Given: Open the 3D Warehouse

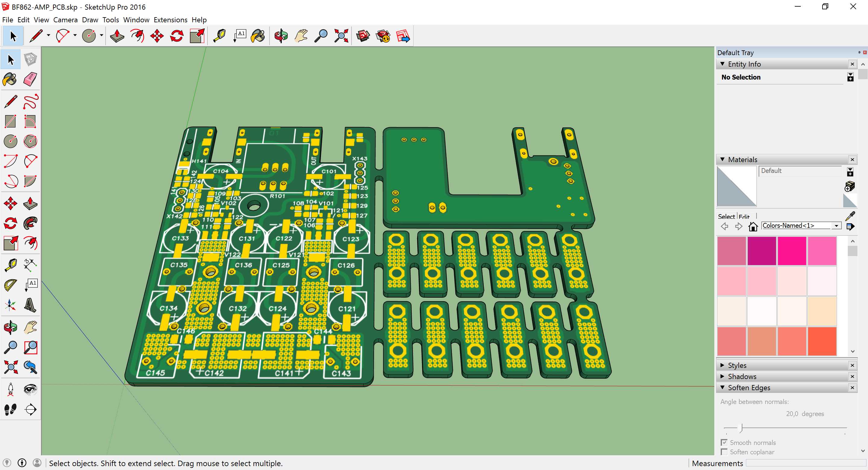Looking at the screenshot, I should [363, 36].
